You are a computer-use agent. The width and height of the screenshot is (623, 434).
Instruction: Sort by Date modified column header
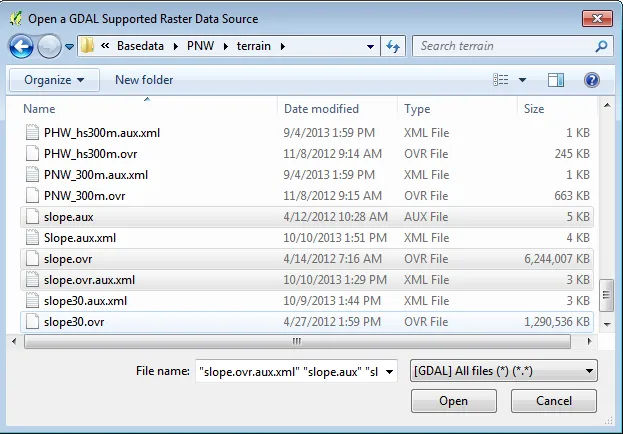click(321, 109)
